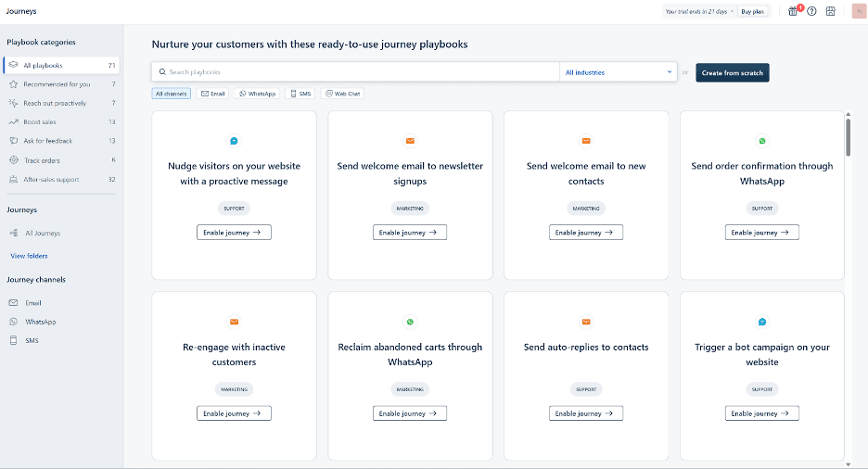
Task: Open the marketplace store icon
Action: click(x=830, y=11)
